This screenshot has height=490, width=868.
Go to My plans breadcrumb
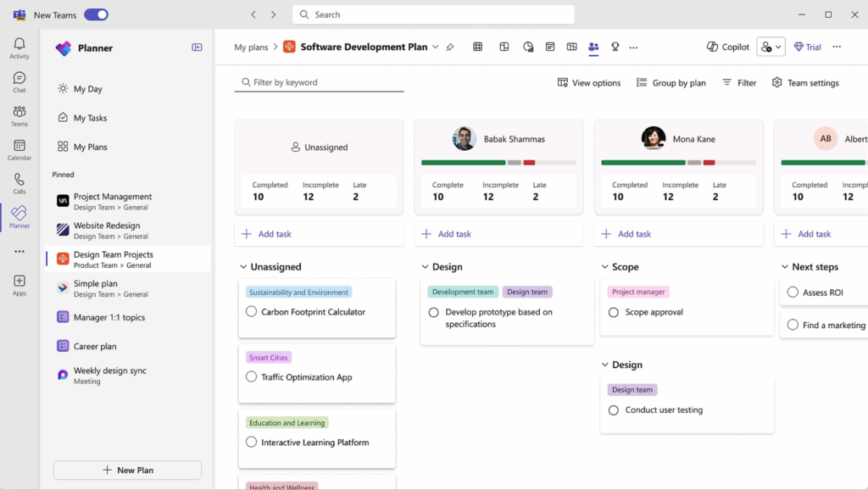251,47
